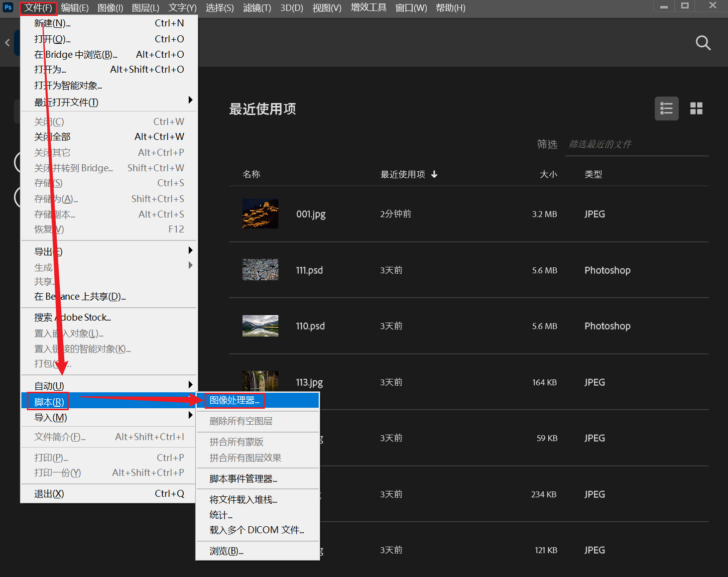Expand the 自动(U) submenu

click(48, 385)
